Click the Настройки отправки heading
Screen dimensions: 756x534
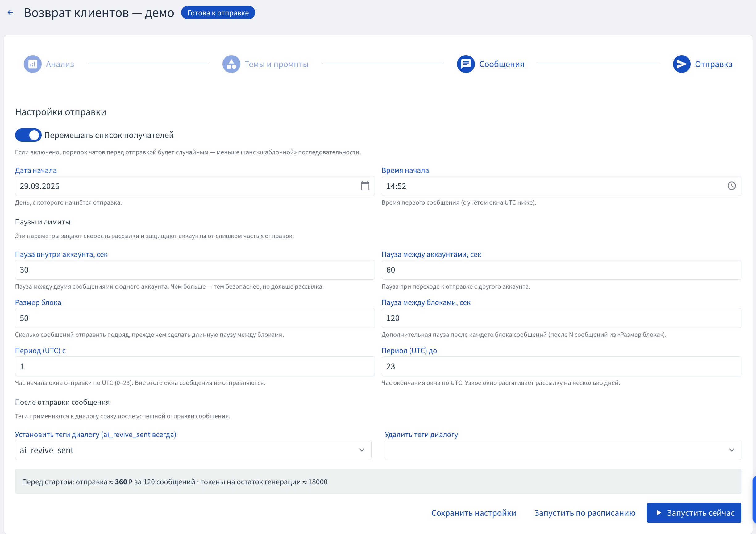tap(60, 112)
